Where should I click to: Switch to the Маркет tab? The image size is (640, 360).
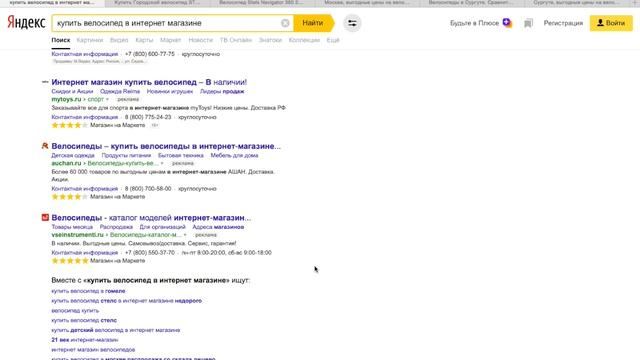[x=170, y=40]
